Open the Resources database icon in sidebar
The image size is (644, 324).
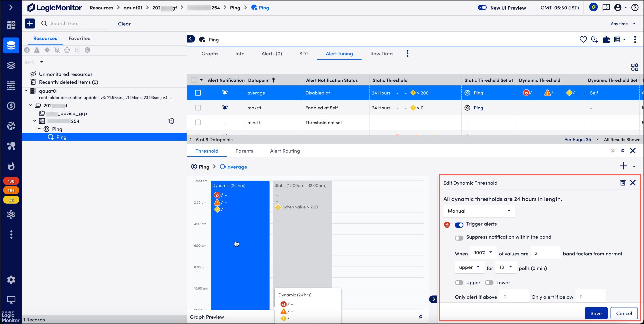coord(11,45)
